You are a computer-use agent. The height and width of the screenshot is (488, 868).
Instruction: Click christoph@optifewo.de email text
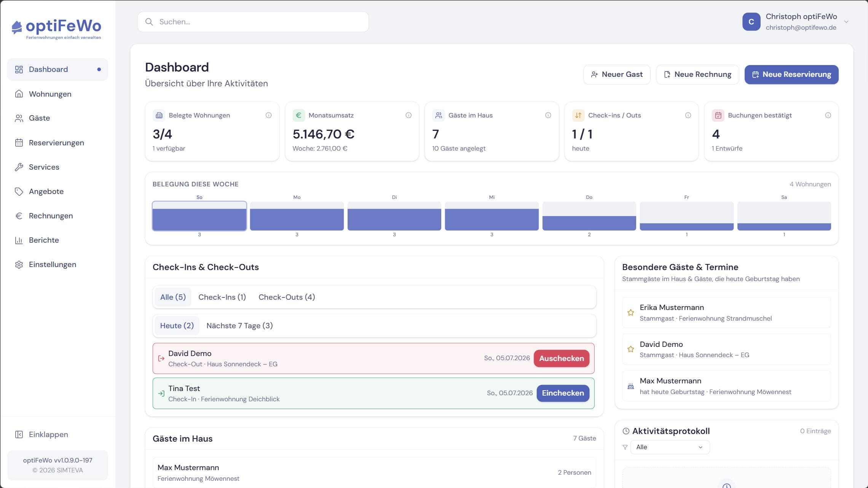pyautogui.click(x=801, y=27)
